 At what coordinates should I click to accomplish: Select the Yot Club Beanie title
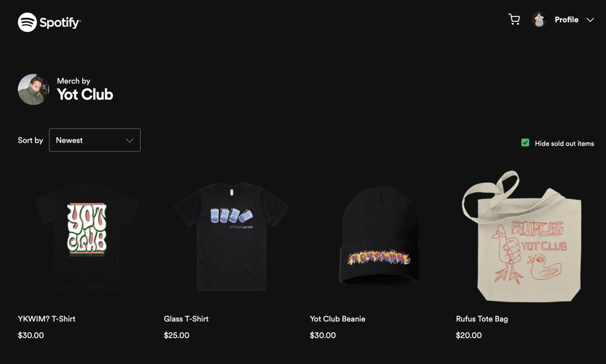(337, 319)
